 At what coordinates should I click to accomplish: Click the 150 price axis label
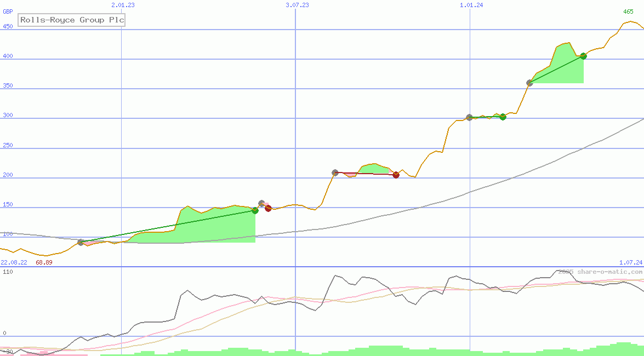(8, 204)
